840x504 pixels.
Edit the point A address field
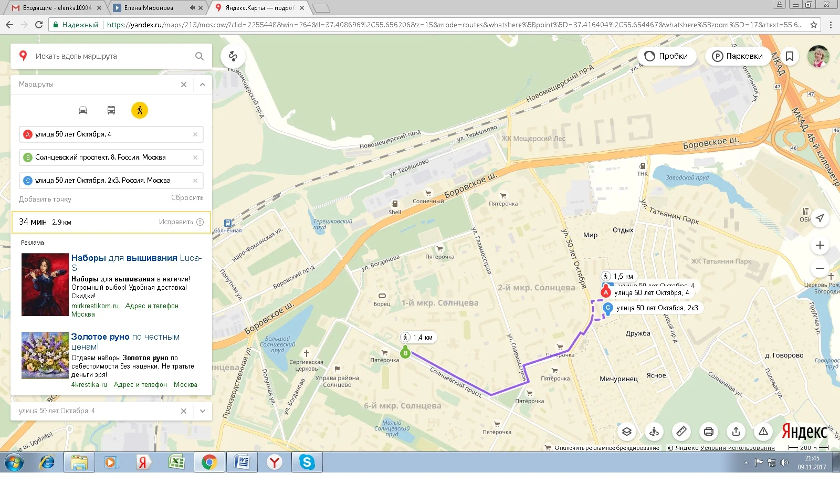coord(111,134)
